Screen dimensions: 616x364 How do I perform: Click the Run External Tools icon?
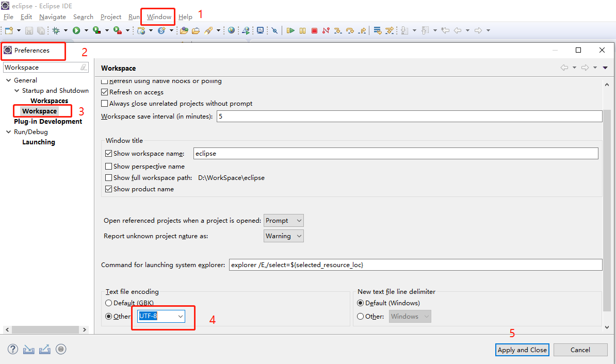tap(117, 30)
